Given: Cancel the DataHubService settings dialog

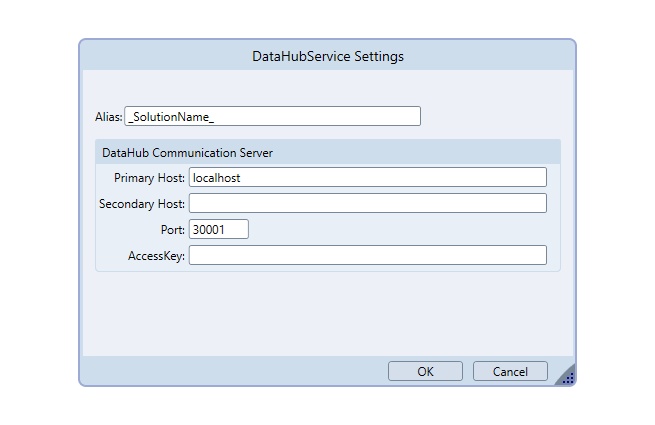Looking at the screenshot, I should [510, 371].
